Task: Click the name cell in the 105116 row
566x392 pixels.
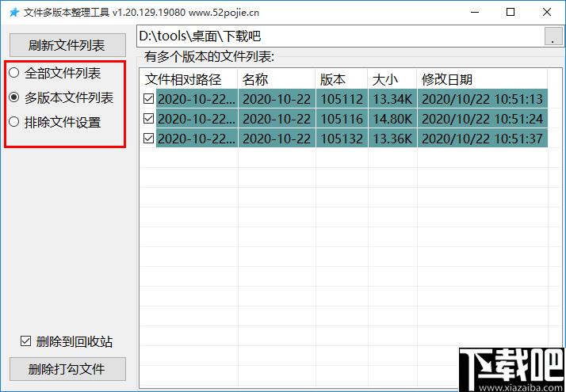Action: coord(277,119)
